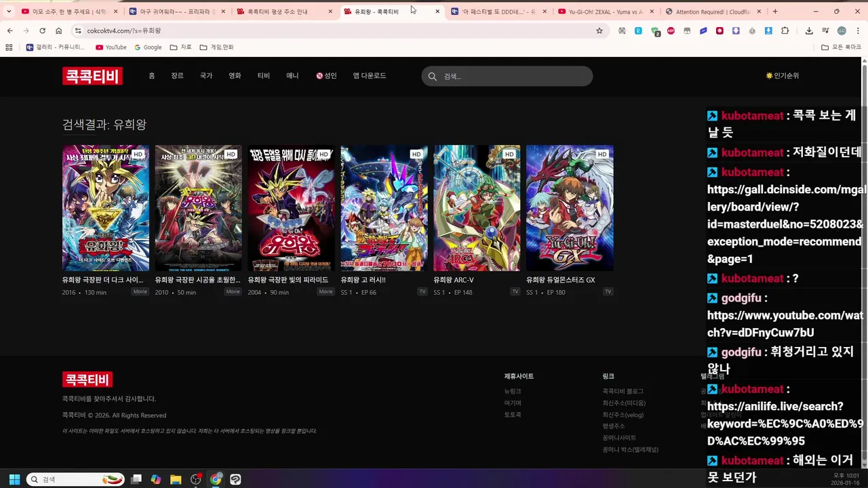
Task: Click the red record-style extension icon
Action: pos(719,30)
